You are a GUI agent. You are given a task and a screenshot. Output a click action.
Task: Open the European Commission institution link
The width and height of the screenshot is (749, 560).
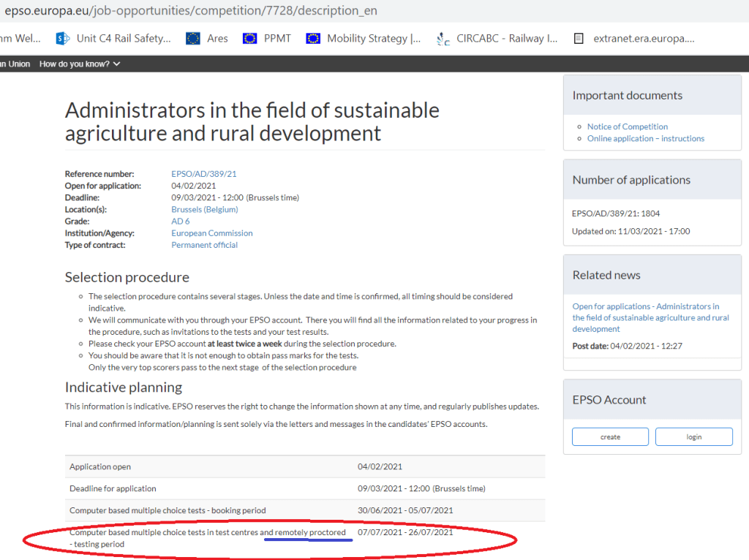click(211, 233)
